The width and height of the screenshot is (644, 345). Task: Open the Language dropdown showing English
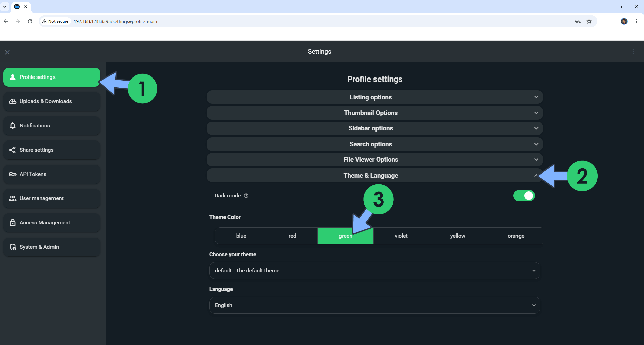pyautogui.click(x=374, y=305)
